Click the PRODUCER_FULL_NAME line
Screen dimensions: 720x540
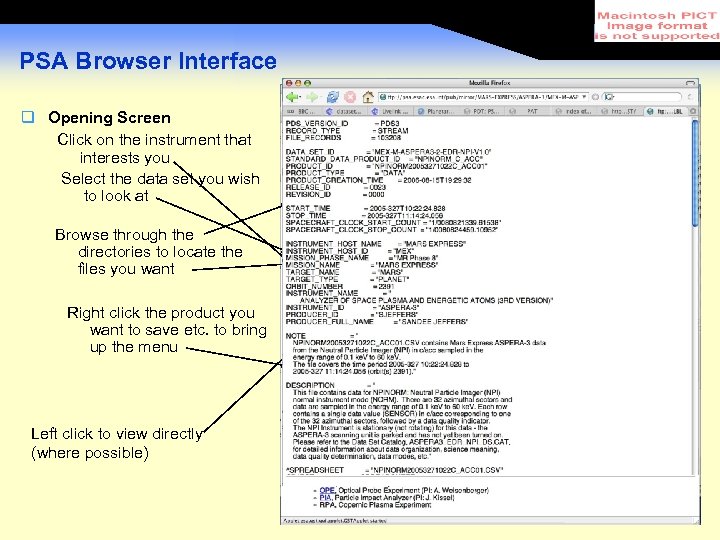click(377, 322)
